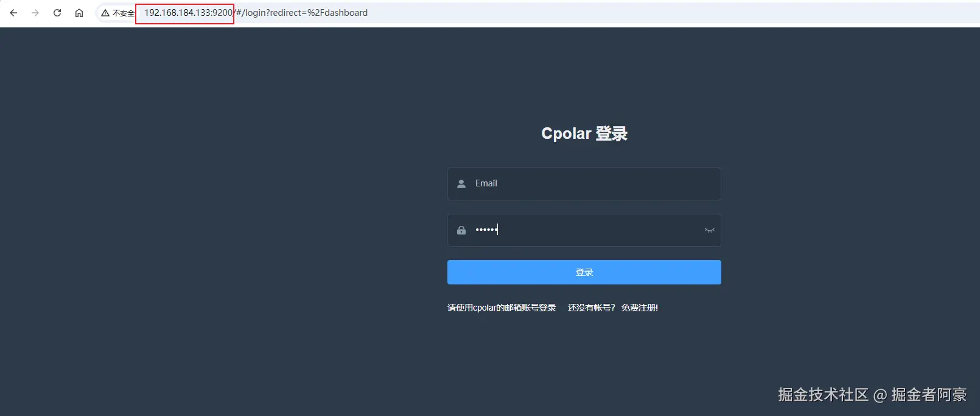Click the Cpolar 登录 heading

click(584, 133)
